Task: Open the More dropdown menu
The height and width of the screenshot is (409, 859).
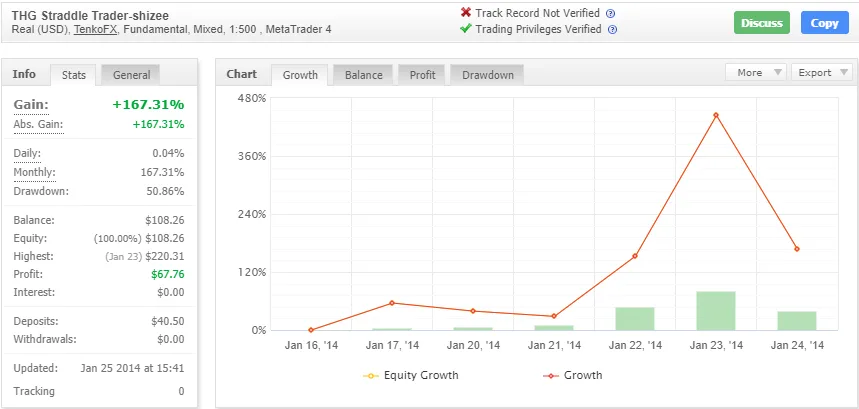Action: [x=755, y=72]
